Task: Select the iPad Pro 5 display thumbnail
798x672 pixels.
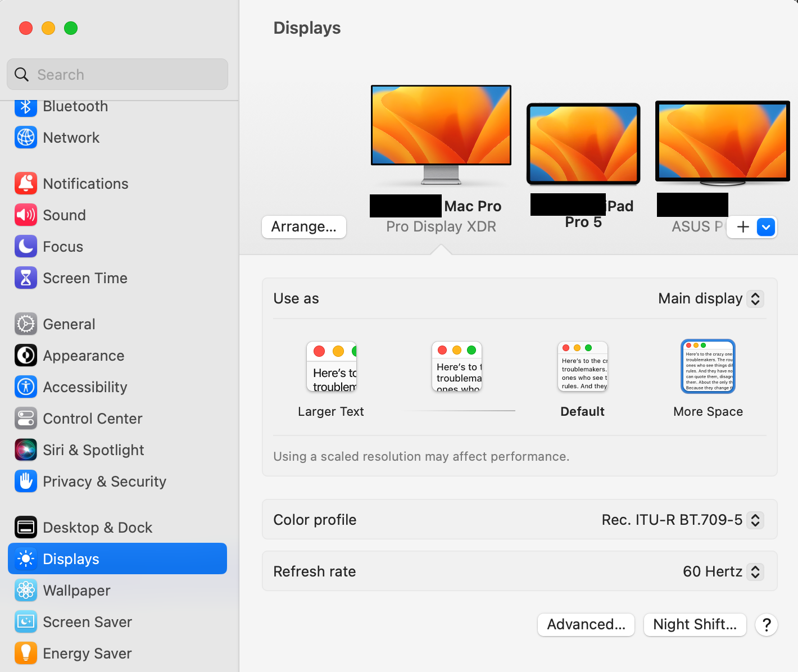Action: (x=583, y=144)
